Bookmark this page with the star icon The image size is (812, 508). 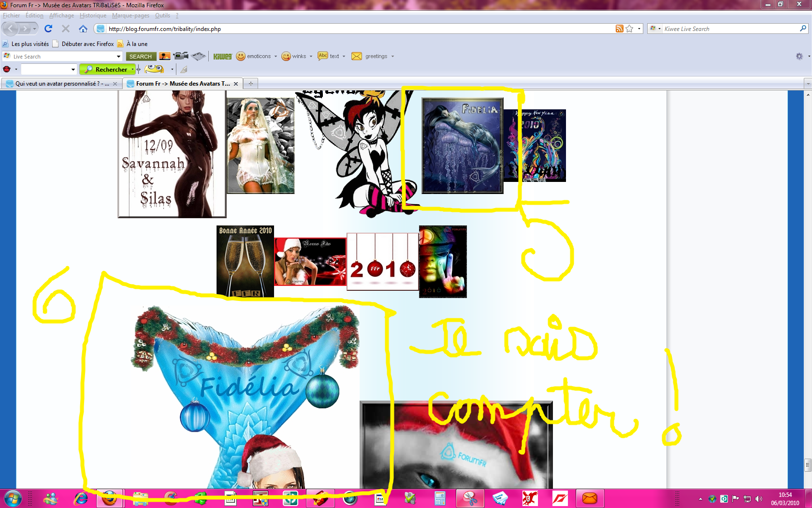629,29
